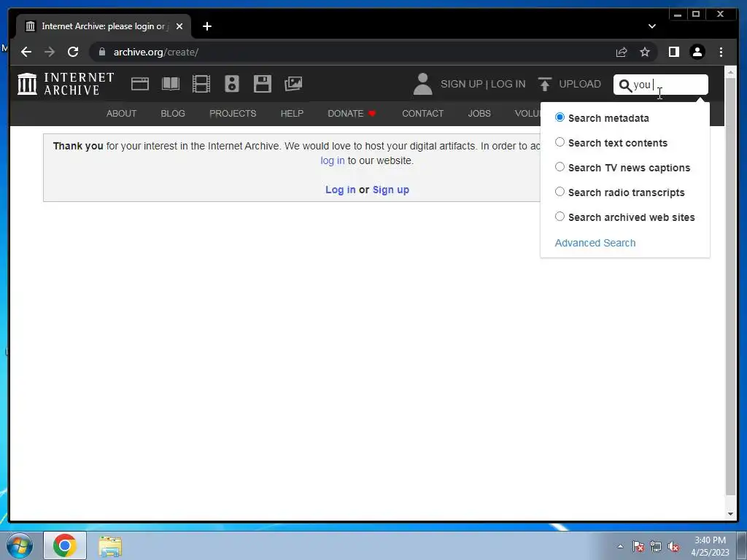Open the Advanced Search link
747x560 pixels.
point(595,243)
